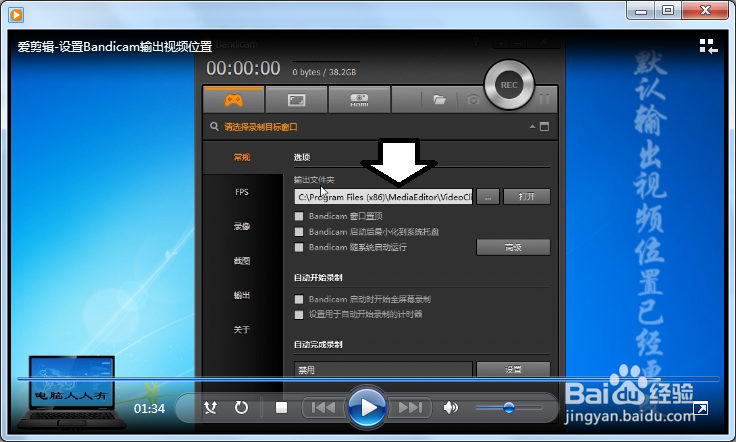Click the 01:34 elapsed time display

[x=149, y=409]
